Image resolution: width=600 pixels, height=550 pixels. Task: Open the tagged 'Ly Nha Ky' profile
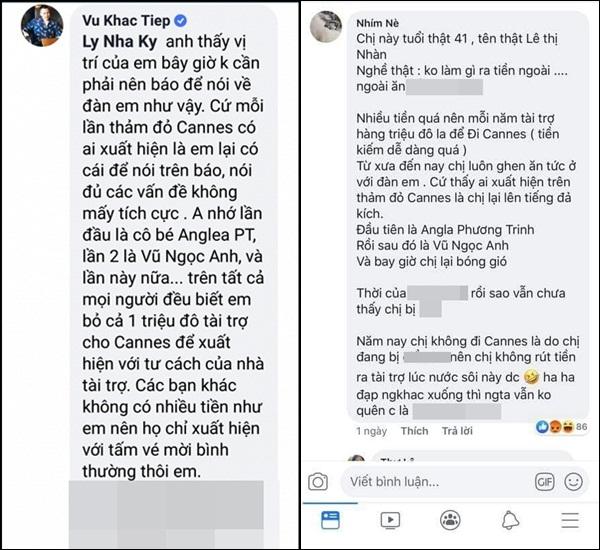(x=103, y=43)
